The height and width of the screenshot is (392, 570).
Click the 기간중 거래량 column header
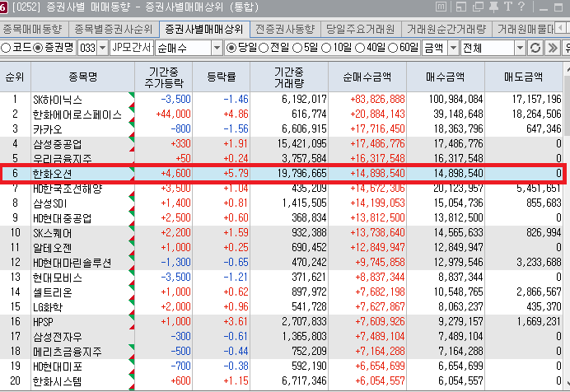pyautogui.click(x=289, y=77)
